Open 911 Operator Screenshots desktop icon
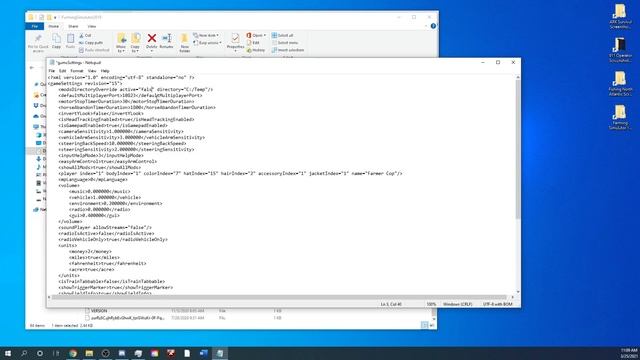The image size is (640, 360). tap(620, 50)
